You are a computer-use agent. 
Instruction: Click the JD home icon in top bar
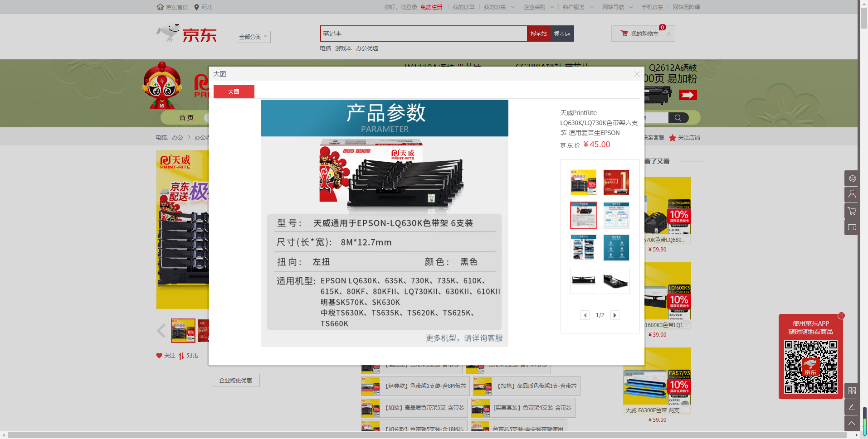coord(160,7)
